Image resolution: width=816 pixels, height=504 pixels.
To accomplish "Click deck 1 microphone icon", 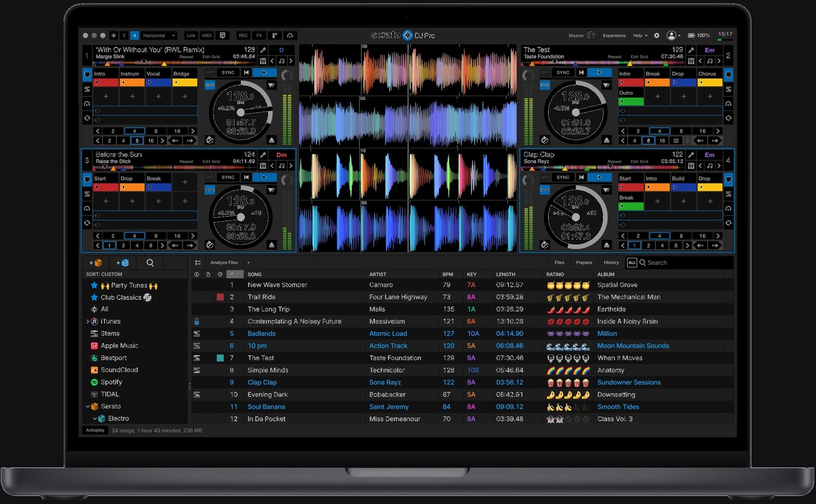I will (263, 50).
